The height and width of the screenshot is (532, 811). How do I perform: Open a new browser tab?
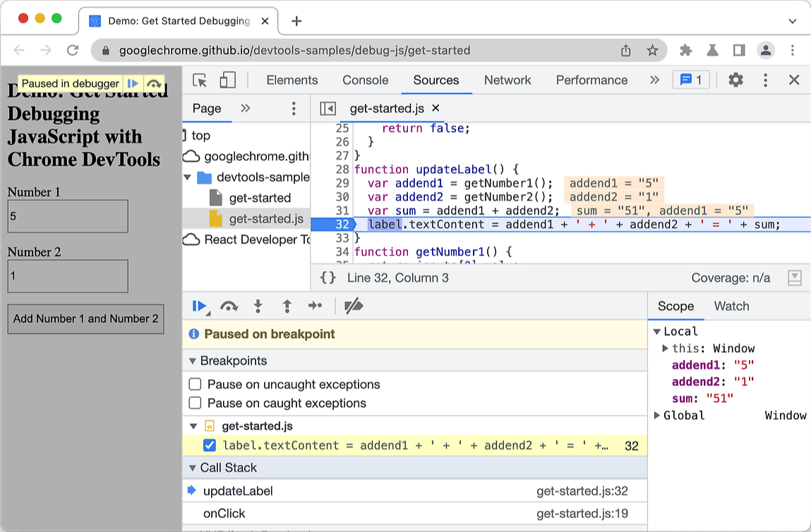click(296, 21)
